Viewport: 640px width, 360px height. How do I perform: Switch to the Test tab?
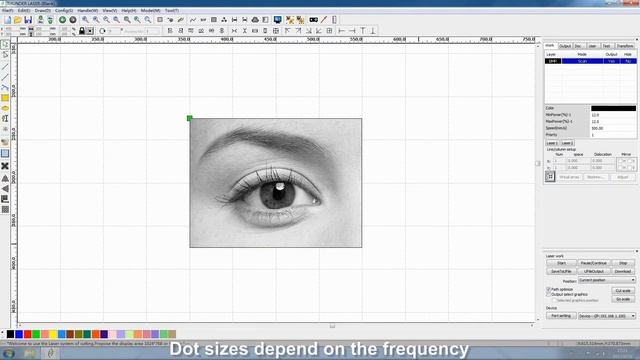click(607, 46)
